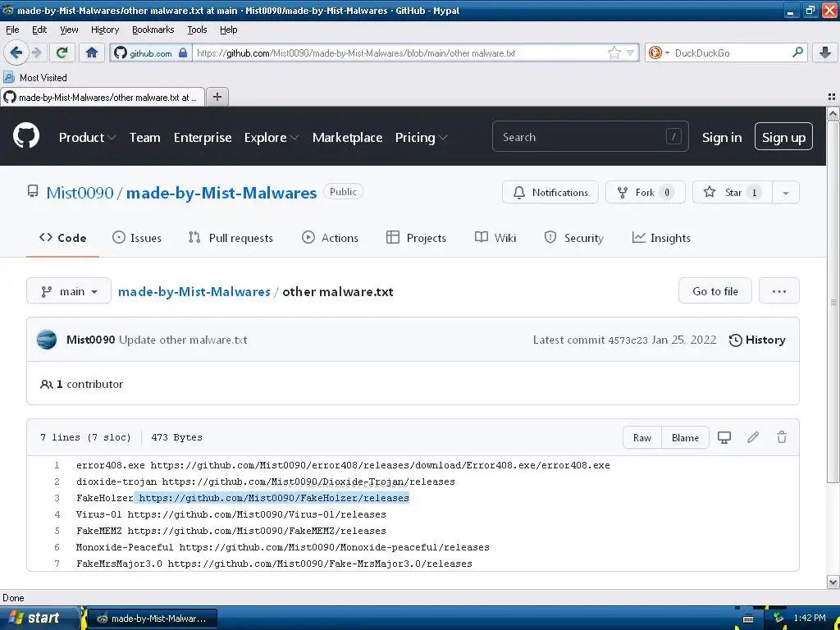Star the repository
The height and width of the screenshot is (630, 840).
[732, 192]
